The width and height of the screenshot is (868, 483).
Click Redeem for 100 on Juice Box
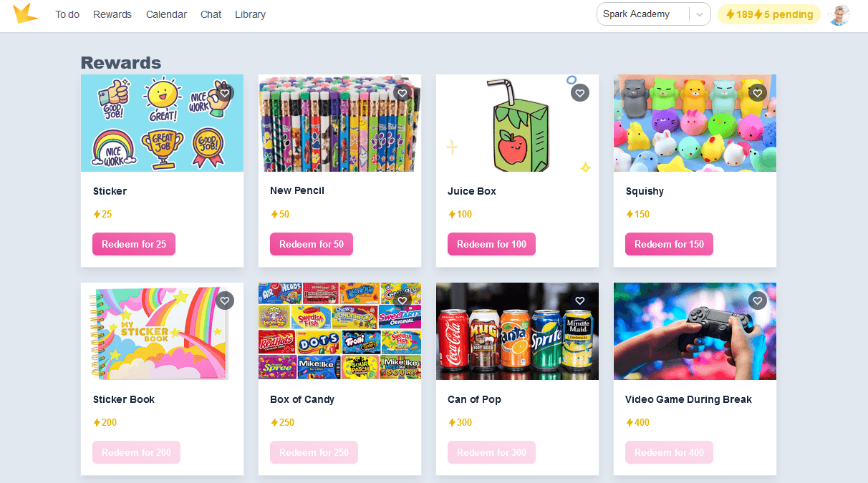click(x=491, y=244)
